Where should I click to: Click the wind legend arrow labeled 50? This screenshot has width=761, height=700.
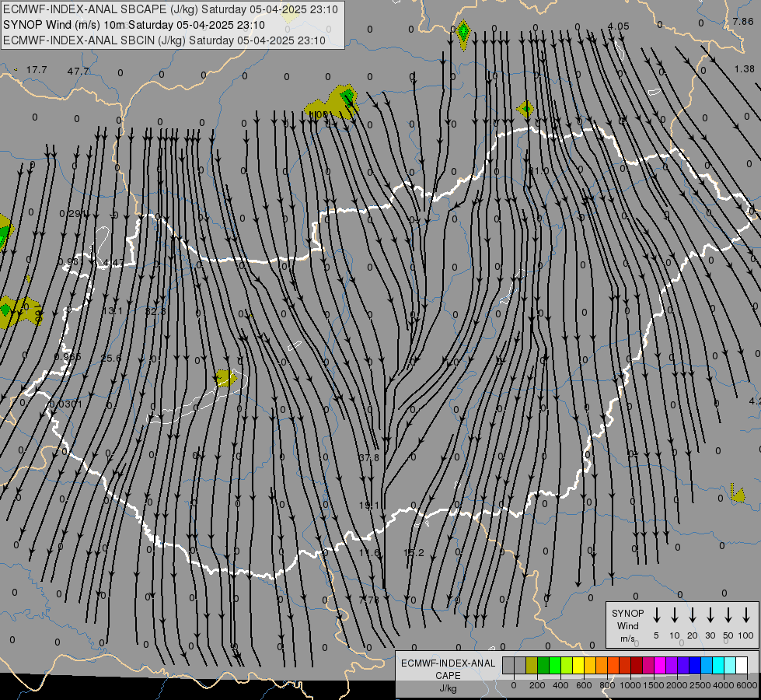coord(728,615)
